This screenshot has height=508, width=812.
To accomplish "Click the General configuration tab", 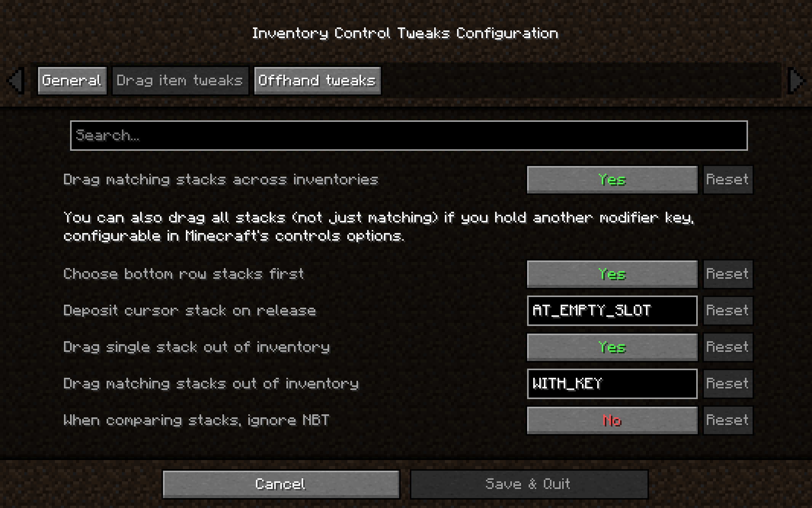I will coord(70,80).
